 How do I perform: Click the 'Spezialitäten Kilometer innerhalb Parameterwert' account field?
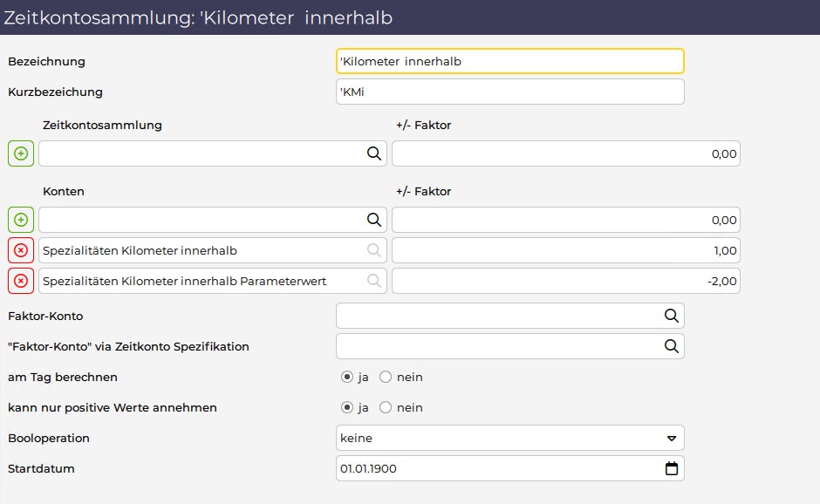[212, 282]
